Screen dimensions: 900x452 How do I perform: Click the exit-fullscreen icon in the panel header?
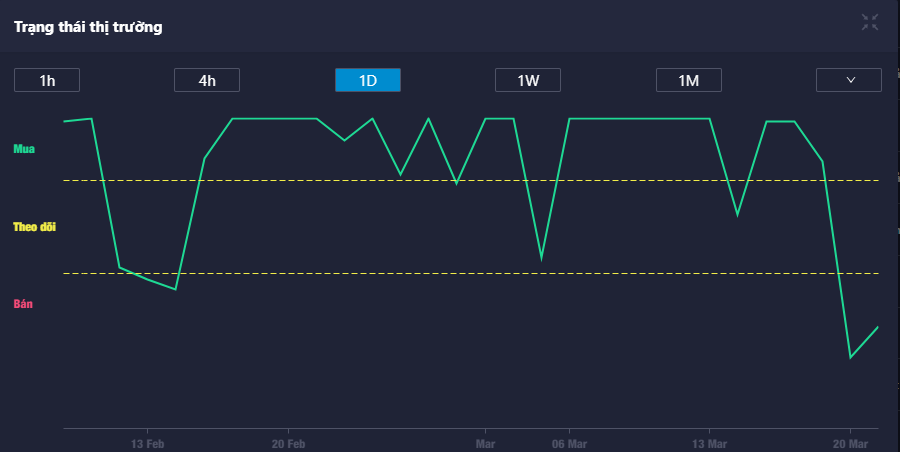(x=870, y=22)
